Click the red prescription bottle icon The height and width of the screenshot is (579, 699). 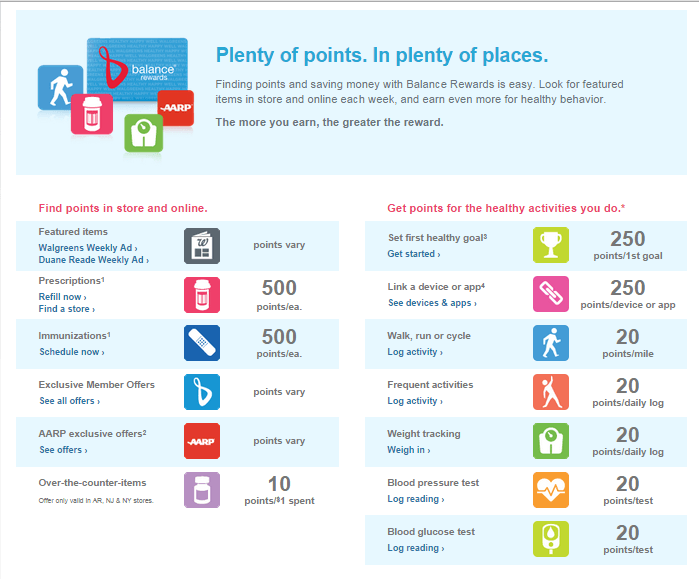202,295
